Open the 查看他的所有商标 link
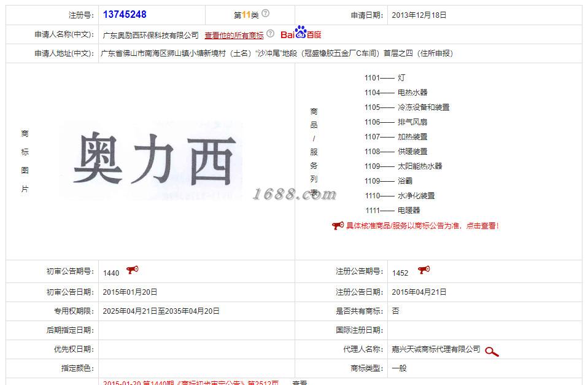Viewport: 588px width, 385px height. (234, 35)
